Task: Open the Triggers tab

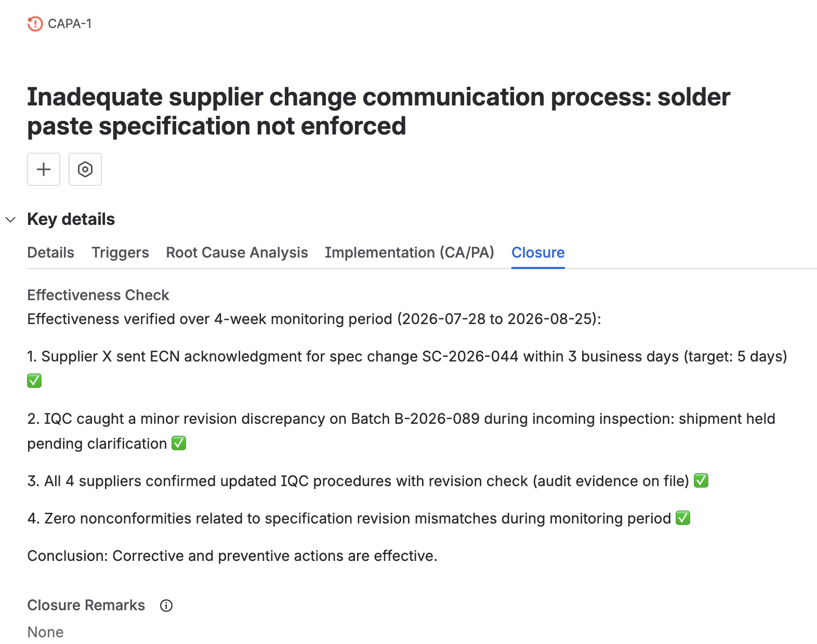Action: tap(120, 252)
